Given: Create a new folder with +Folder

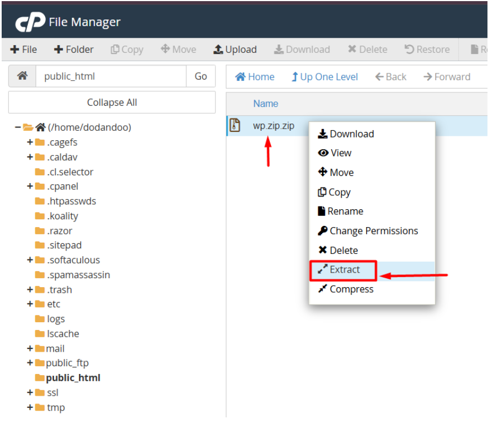Looking at the screenshot, I should [x=73, y=50].
